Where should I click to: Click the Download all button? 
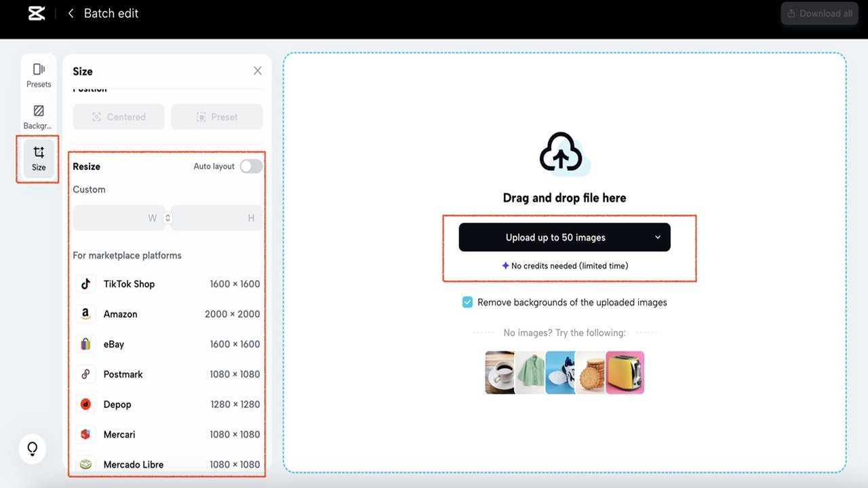(x=819, y=13)
